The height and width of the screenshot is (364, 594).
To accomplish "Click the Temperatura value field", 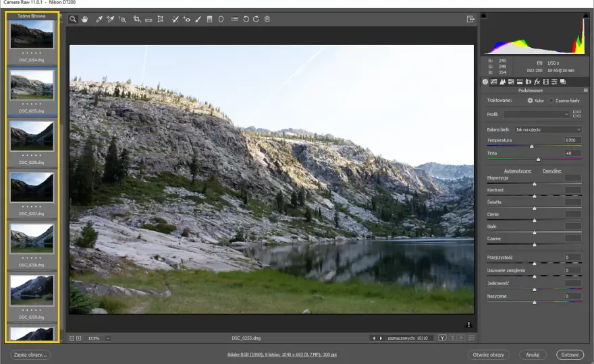I will tap(573, 140).
